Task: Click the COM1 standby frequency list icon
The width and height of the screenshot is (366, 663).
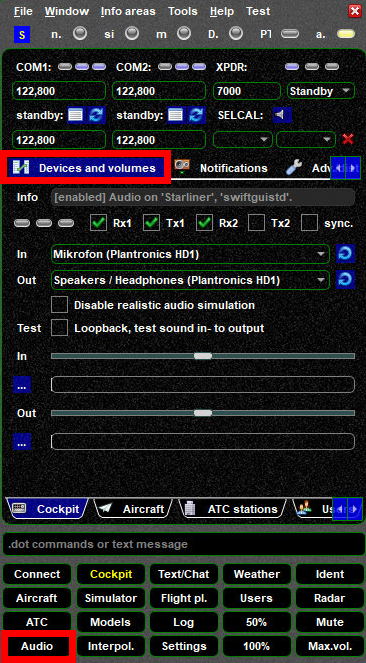Action: (76, 115)
